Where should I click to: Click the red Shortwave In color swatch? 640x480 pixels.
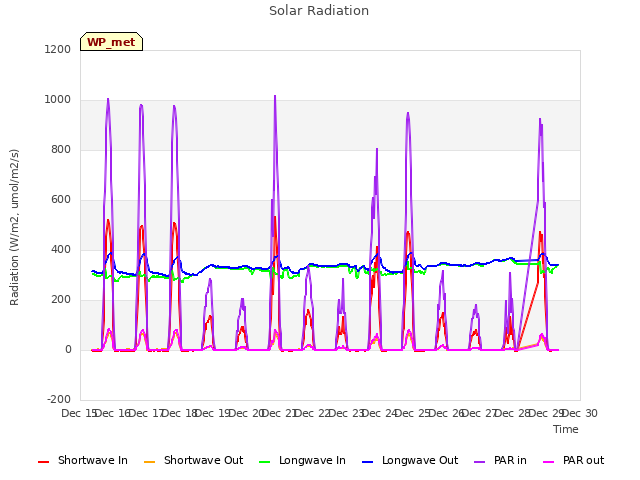44,462
